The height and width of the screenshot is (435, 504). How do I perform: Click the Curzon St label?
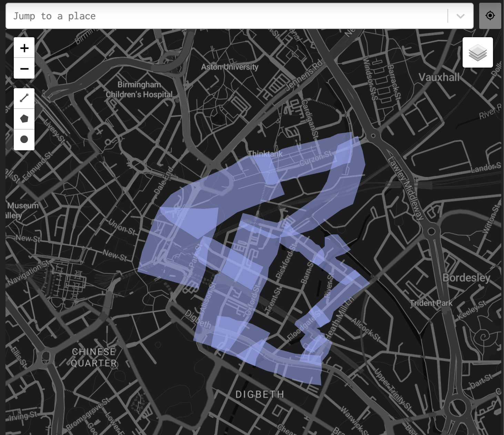pyautogui.click(x=315, y=158)
